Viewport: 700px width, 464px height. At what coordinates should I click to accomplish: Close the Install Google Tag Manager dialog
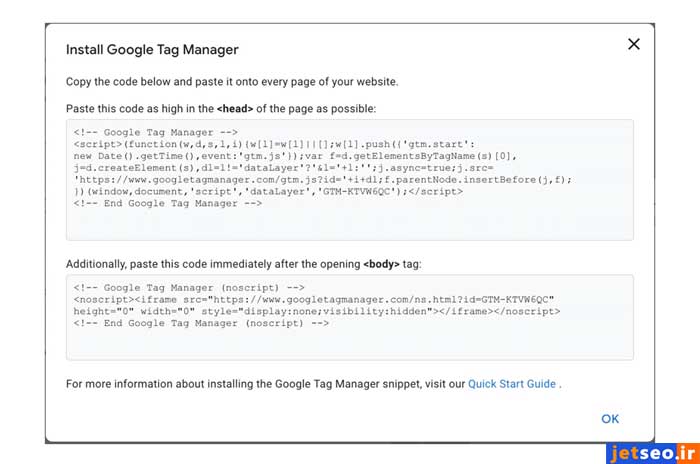[633, 44]
